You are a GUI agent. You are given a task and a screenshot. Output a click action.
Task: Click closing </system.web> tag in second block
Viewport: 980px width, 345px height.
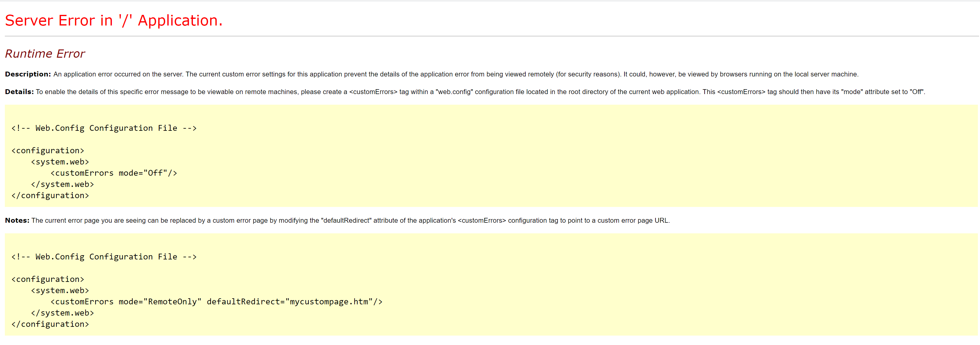pyautogui.click(x=62, y=313)
